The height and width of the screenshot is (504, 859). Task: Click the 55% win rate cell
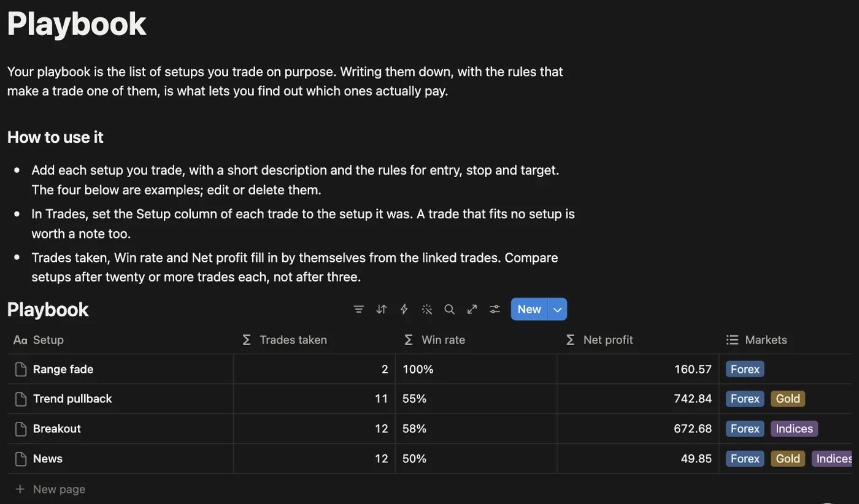pos(476,399)
